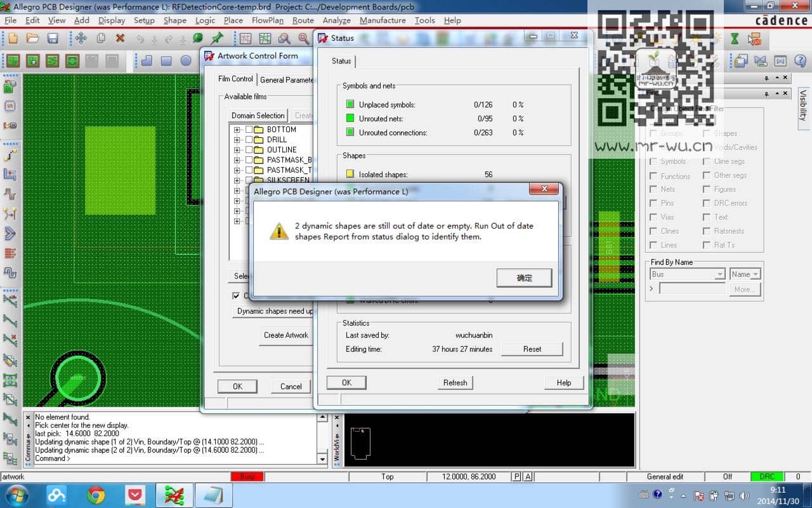
Task: Enable the Vias find filter checkbox
Action: [x=653, y=217]
